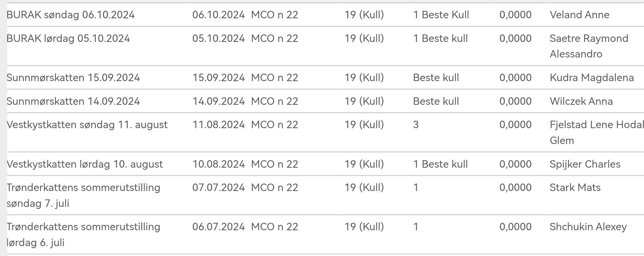Screen dimensions: 644x256
Task: Open Vestkystkatten lørdag 10. august show
Action: coord(85,164)
